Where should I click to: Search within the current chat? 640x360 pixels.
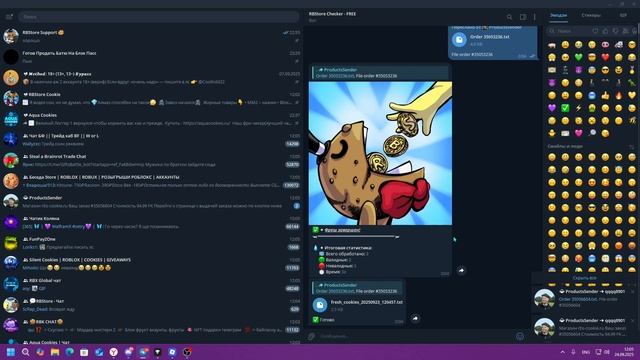click(509, 17)
